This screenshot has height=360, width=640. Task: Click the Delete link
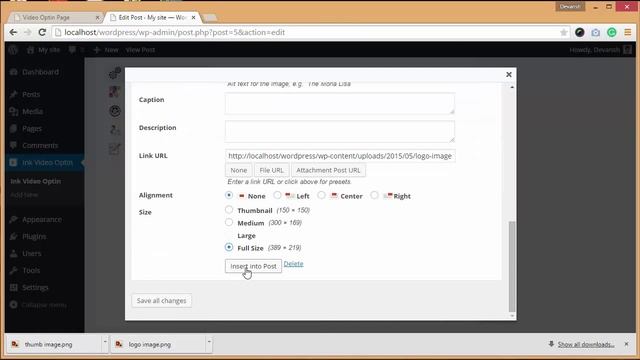pyautogui.click(x=293, y=264)
